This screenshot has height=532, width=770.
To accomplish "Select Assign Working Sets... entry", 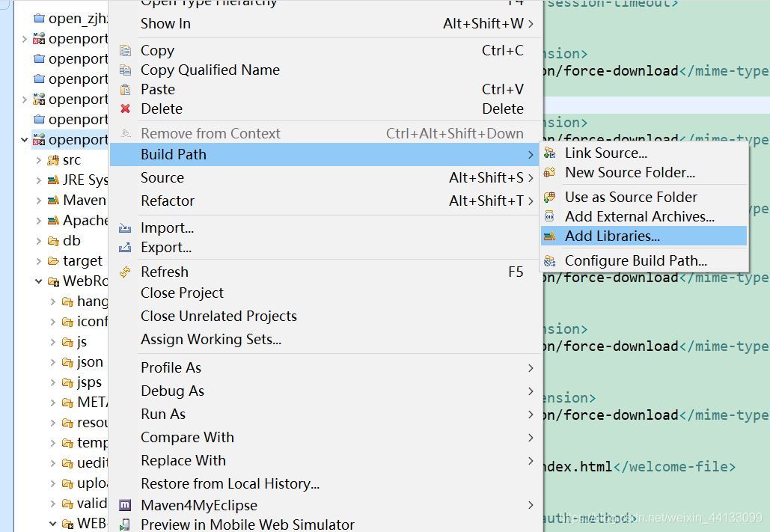I will (x=326, y=340).
